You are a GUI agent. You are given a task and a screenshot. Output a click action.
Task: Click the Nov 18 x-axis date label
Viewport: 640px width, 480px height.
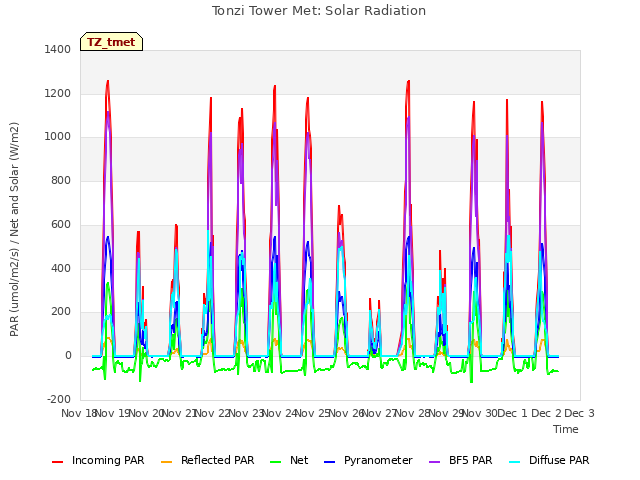point(78,413)
